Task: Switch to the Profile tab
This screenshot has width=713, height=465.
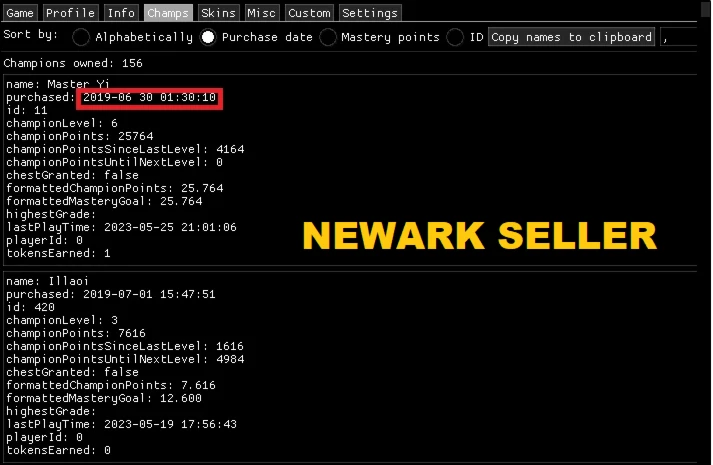Action: 70,13
